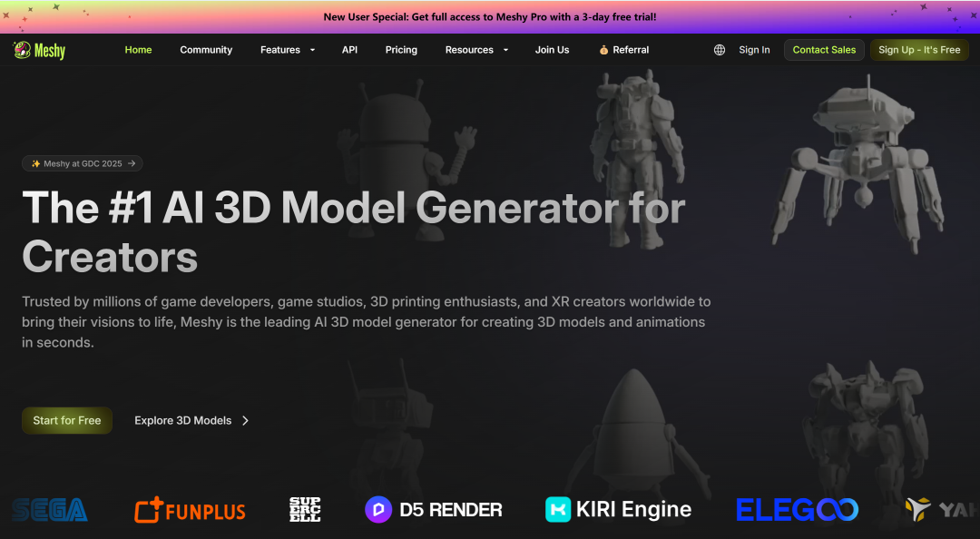Click the chevron next to Explore 3D Models
This screenshot has height=539, width=980.
tap(245, 421)
